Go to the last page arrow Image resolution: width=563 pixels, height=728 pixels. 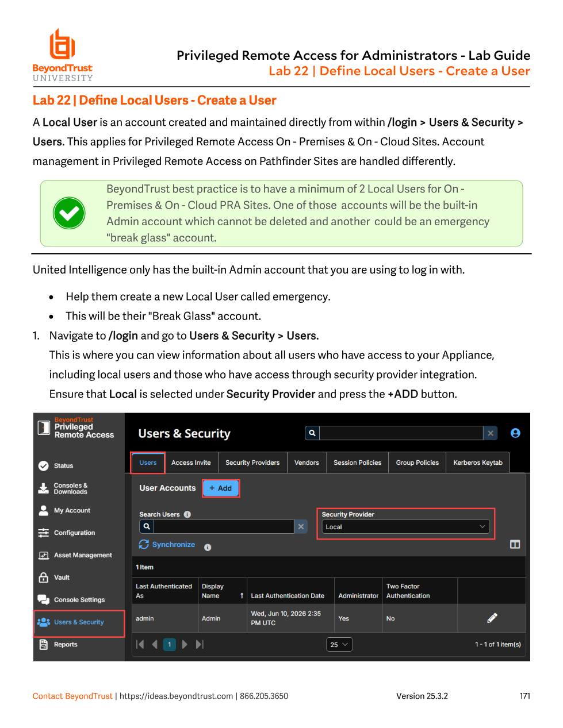[x=200, y=645]
